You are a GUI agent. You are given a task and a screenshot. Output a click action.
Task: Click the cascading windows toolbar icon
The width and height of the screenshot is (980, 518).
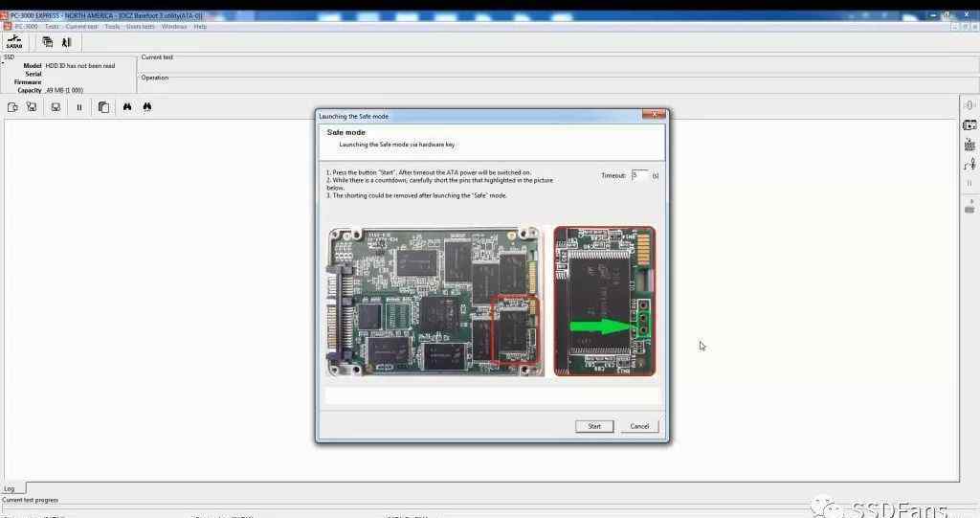(x=48, y=42)
